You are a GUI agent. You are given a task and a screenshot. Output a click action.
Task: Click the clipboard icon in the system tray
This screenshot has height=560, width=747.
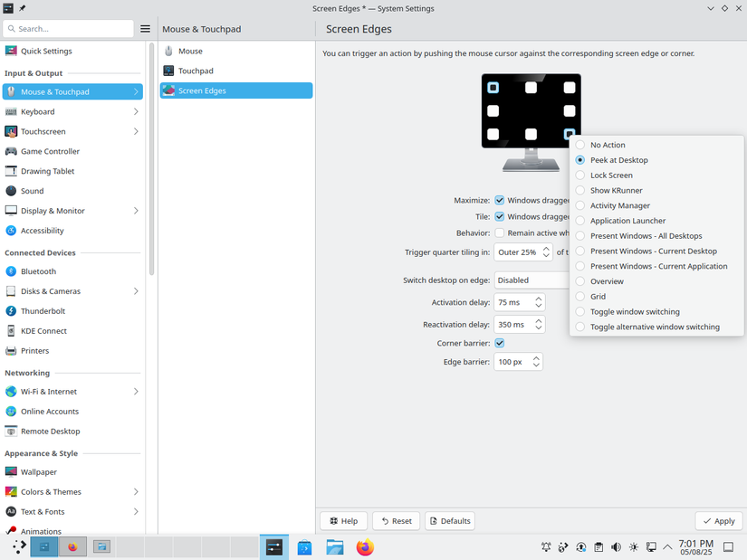[599, 547]
